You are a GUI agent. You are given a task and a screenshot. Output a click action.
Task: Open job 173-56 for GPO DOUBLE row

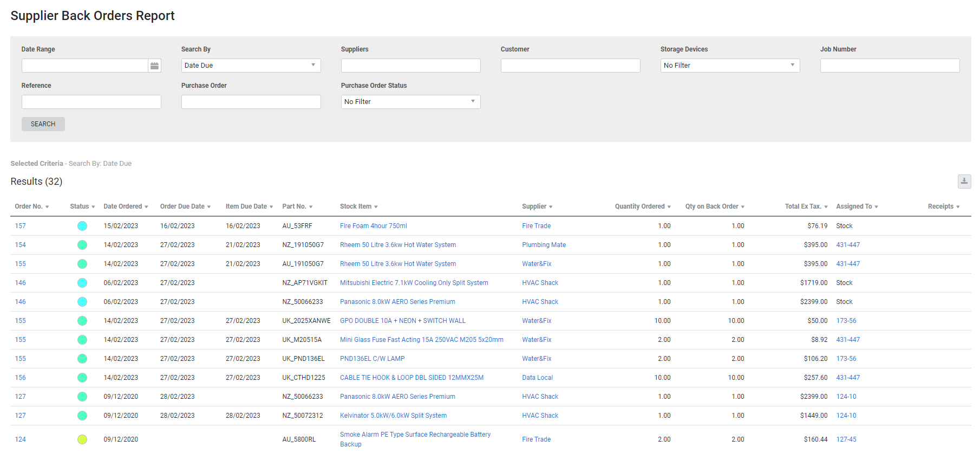pyautogui.click(x=846, y=321)
